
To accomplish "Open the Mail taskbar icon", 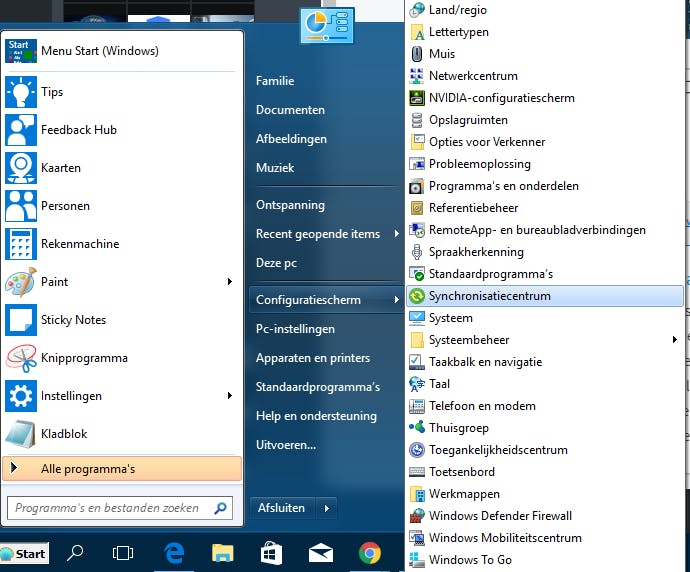I will pos(321,553).
